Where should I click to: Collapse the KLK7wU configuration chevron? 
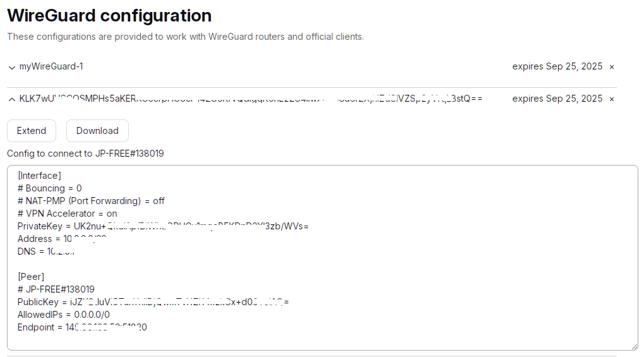(x=12, y=99)
